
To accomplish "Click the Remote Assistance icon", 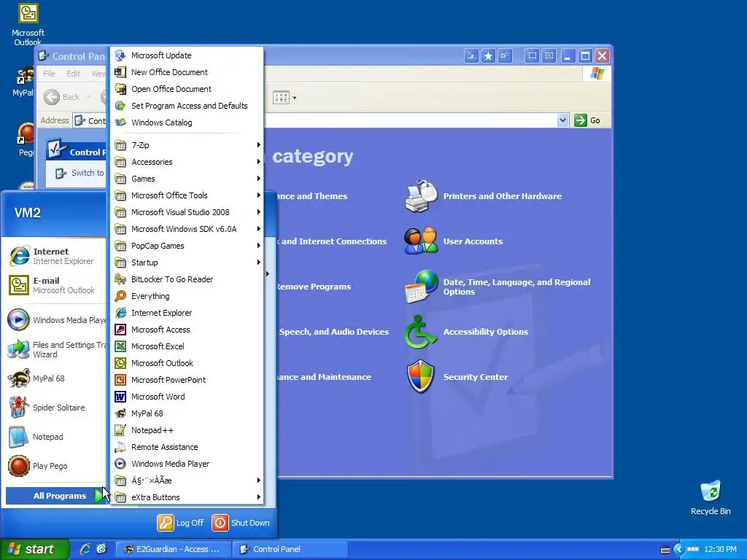I will click(120, 447).
